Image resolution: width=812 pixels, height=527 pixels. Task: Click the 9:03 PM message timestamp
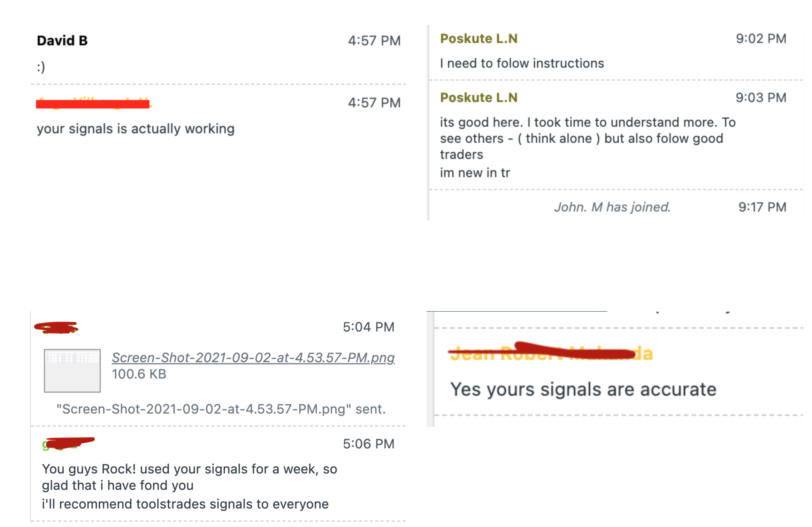click(761, 98)
